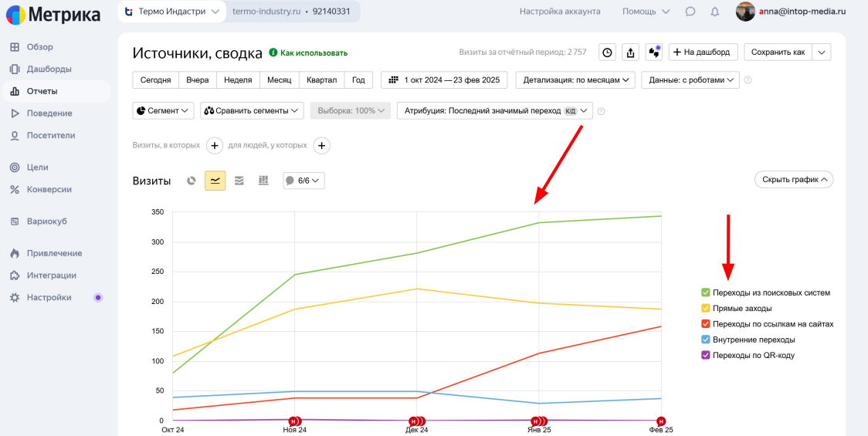Image resolution: width=868 pixels, height=436 pixels.
Task: Open date range '1 окт 2024 — 23 фев 2025'
Action: pos(443,79)
